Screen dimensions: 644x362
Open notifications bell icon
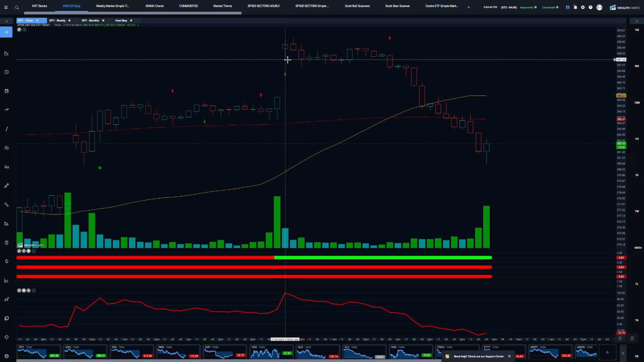[x=575, y=7]
